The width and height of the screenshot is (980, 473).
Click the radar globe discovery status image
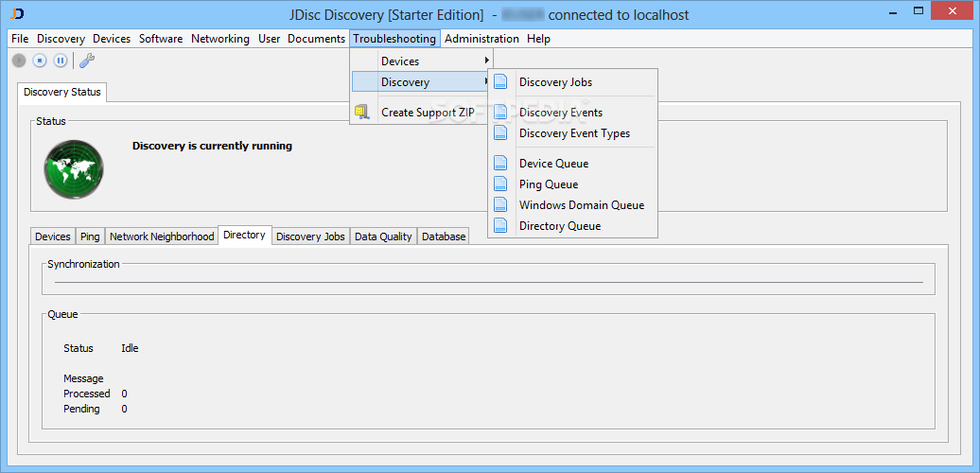tap(74, 169)
